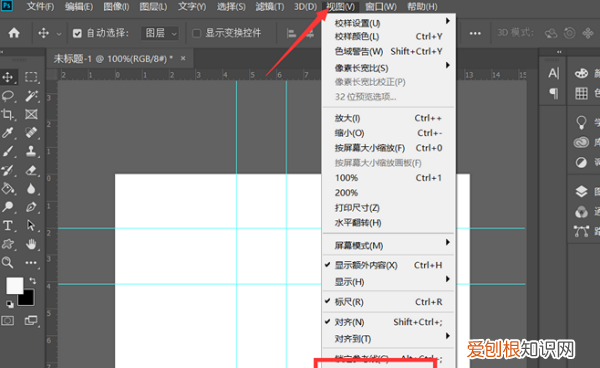Choose 水平翻转(H) menu entry
This screenshot has height=368, width=600.
coord(388,223)
